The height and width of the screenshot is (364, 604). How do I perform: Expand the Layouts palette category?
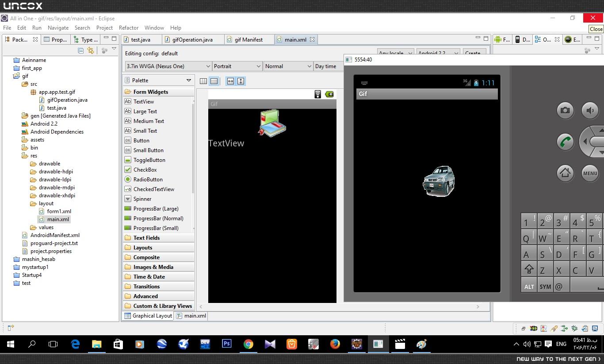158,248
